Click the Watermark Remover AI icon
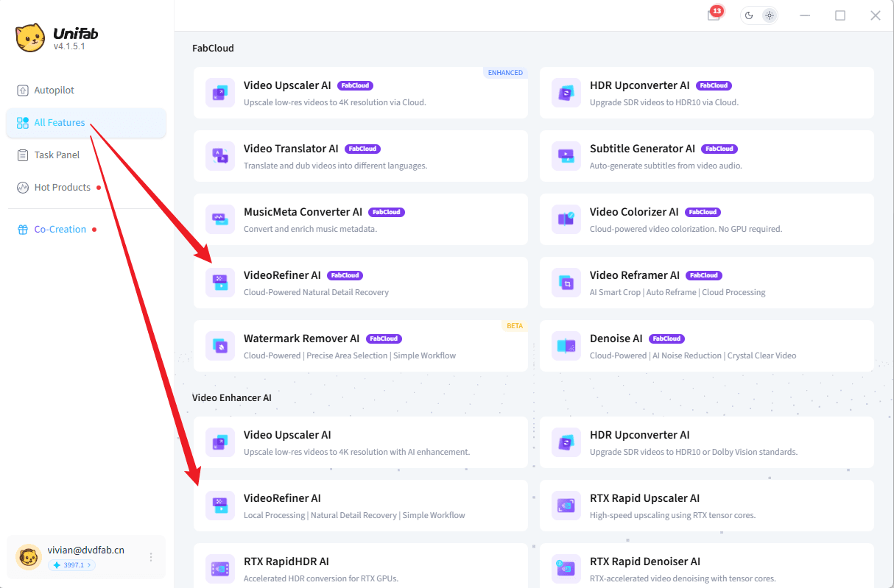This screenshot has height=588, width=894. click(x=220, y=346)
